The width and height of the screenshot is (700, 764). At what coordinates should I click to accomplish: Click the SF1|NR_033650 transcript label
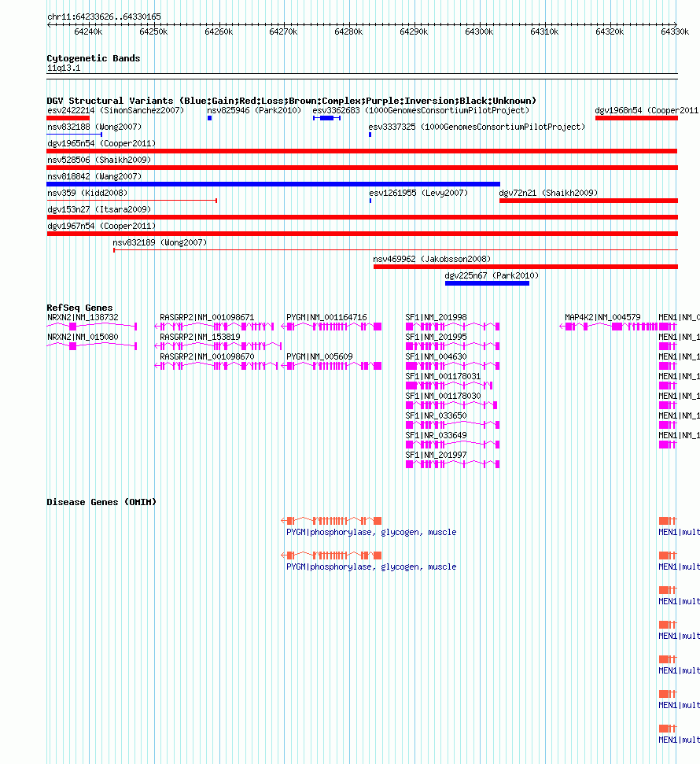pyautogui.click(x=436, y=416)
